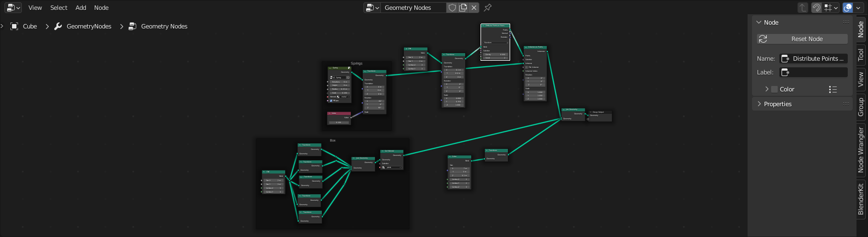This screenshot has height=237, width=868.
Task: Adjust Rotations slider in Spring node
Action: point(340,82)
